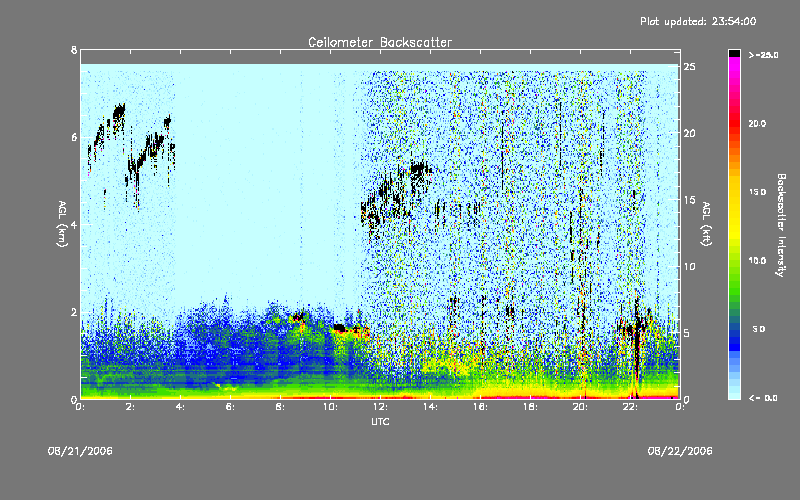Click the "Ceilometer Backscatter" plot title
The height and width of the screenshot is (500, 800).
click(380, 42)
